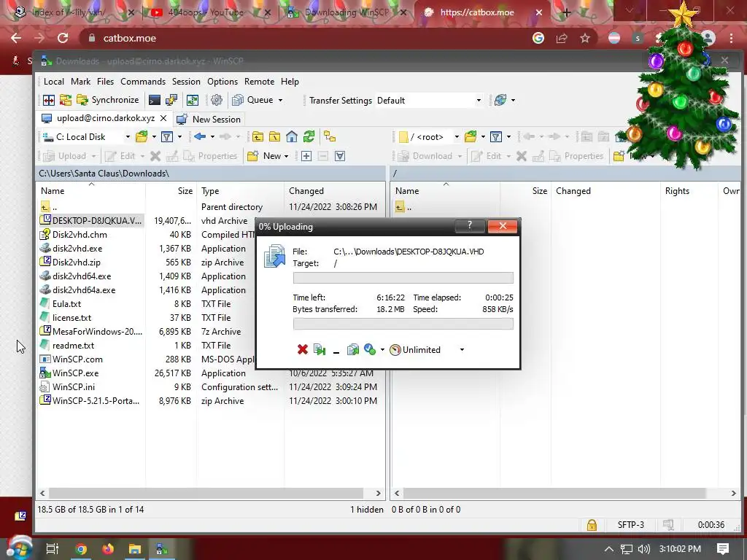This screenshot has width=747, height=560.
Task: Open in PuTTY toolbar icon
Action: (171, 100)
